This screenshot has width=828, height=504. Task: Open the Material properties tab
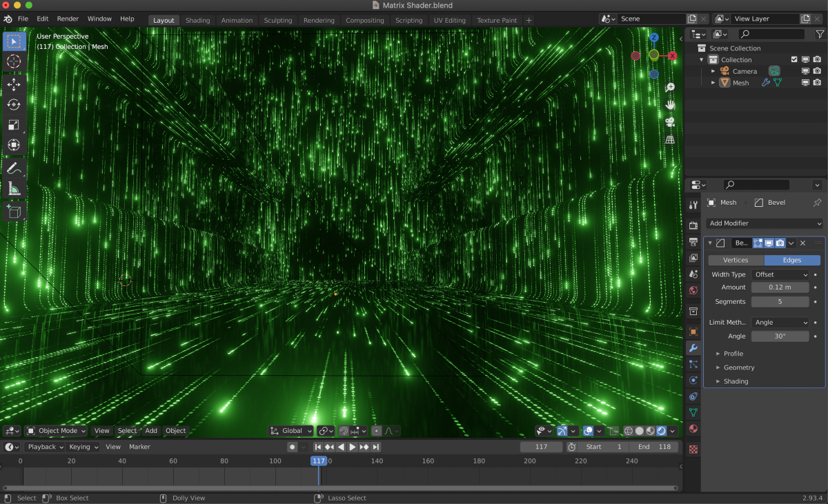coord(693,429)
